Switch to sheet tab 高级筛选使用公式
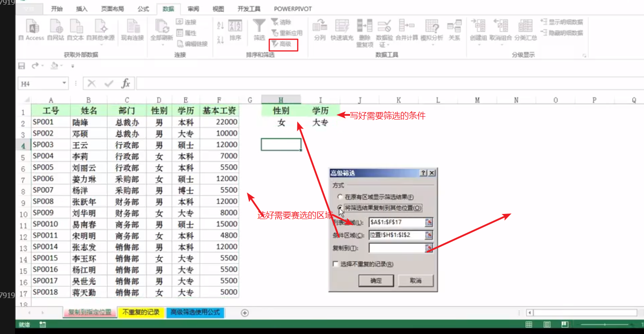Viewport: 644px width, 334px height. [195, 313]
